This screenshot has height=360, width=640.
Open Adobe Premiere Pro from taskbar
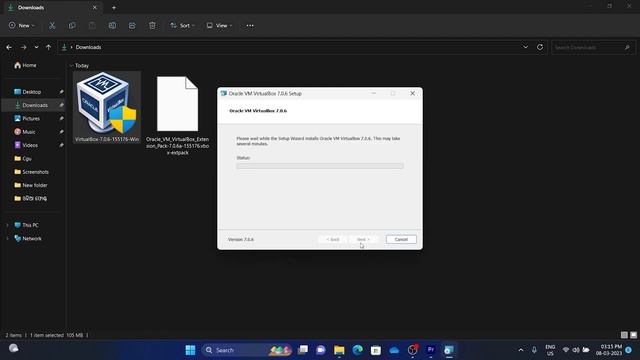click(x=431, y=350)
